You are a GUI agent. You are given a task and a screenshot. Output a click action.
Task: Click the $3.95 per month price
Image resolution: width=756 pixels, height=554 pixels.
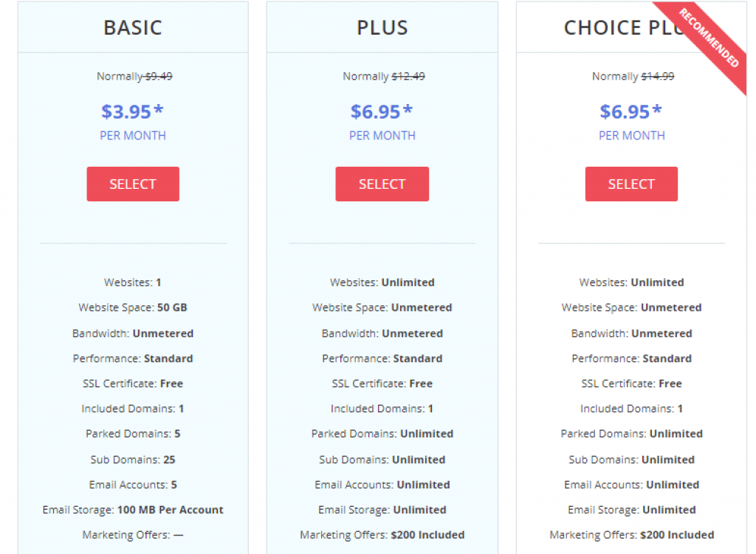click(133, 112)
